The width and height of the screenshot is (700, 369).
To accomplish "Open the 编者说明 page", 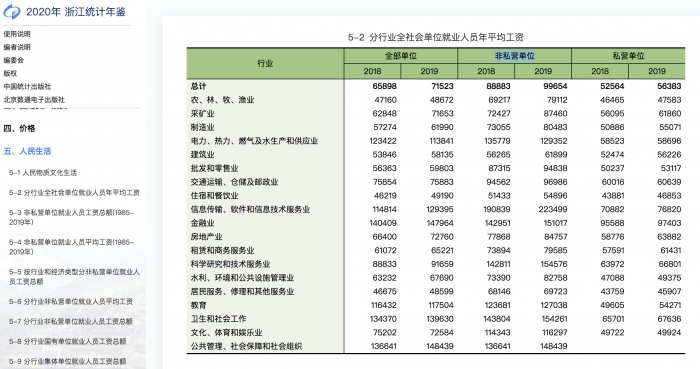I will [17, 47].
